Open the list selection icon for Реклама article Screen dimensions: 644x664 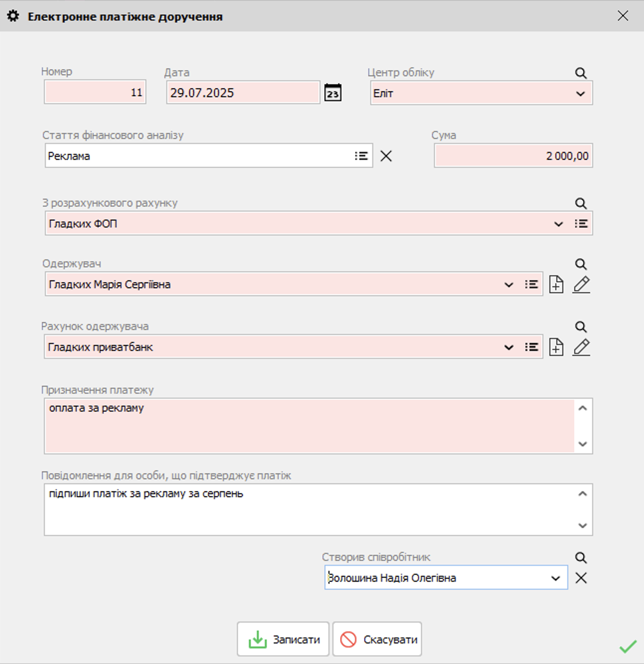click(x=362, y=155)
